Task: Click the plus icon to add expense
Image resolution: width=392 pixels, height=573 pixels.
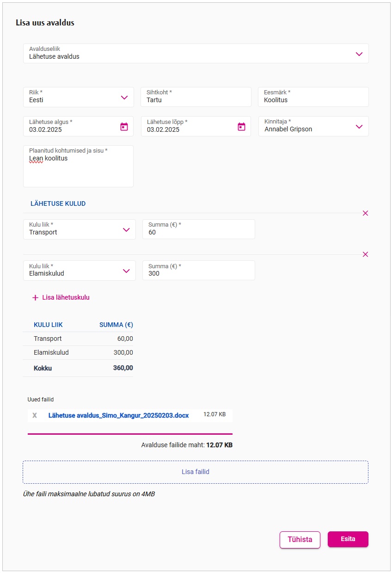Action: tap(35, 298)
